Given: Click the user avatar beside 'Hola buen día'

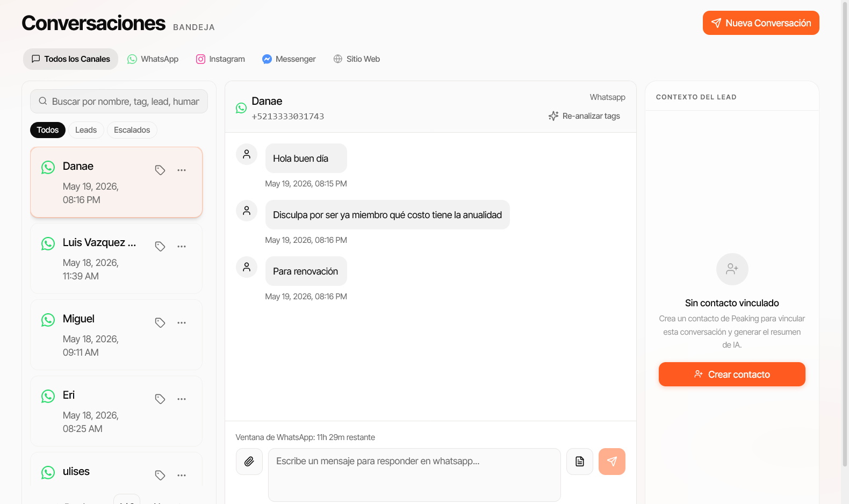Looking at the screenshot, I should (x=247, y=154).
